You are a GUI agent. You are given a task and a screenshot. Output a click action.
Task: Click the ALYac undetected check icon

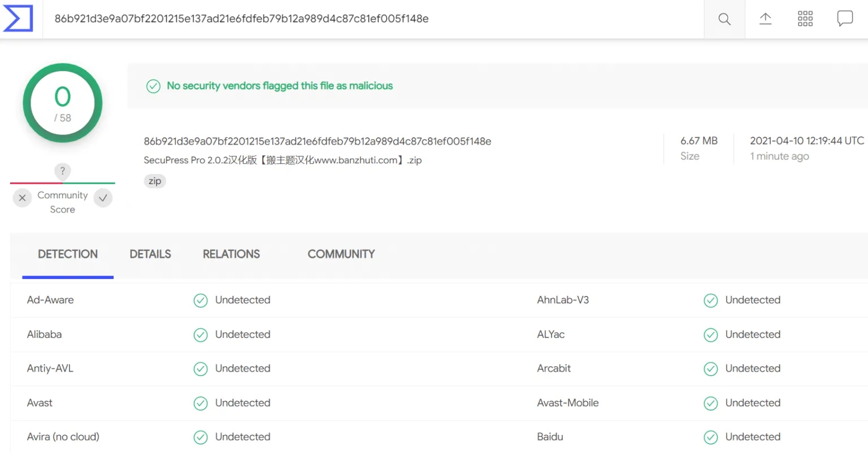click(711, 335)
